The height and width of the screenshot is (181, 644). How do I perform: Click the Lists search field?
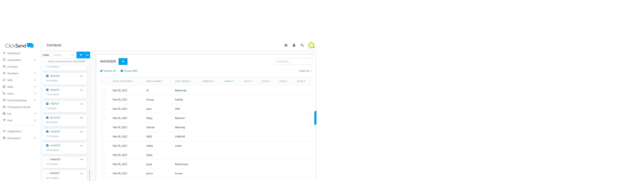coord(63,55)
